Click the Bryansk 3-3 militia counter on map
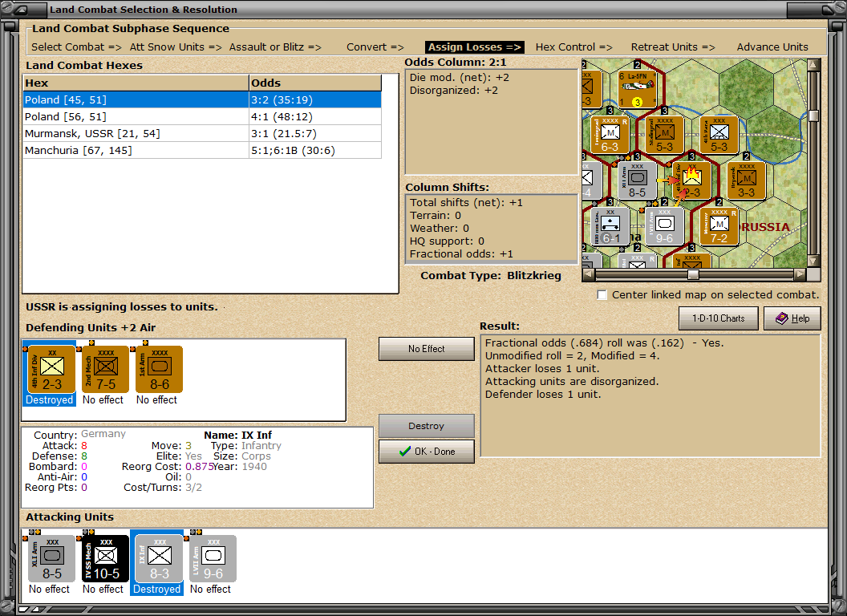 click(746, 180)
